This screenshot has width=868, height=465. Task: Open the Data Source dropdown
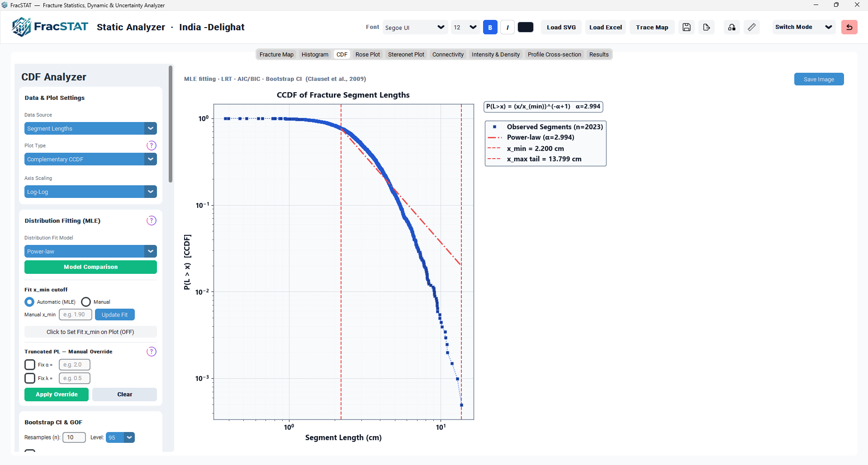[90, 128]
